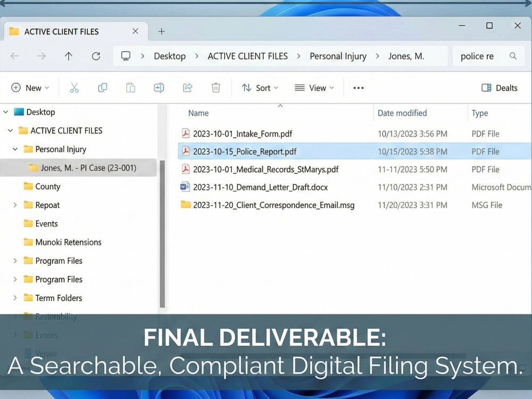Collapse the Desktop tree node

pos(6,112)
